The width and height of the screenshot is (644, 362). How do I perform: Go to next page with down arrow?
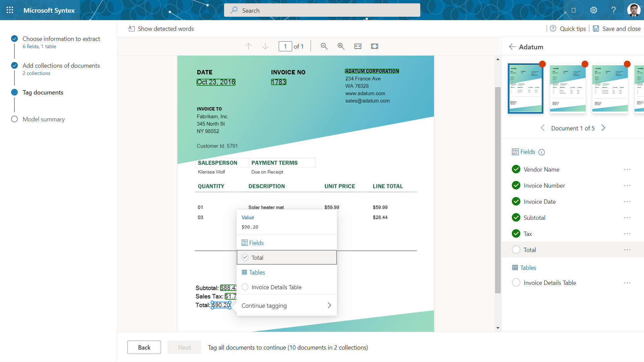[x=265, y=46]
